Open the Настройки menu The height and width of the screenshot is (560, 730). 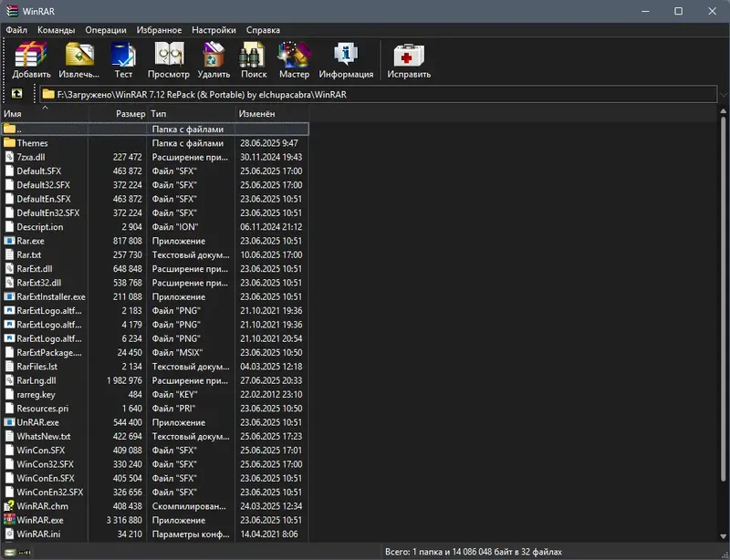pyautogui.click(x=214, y=30)
